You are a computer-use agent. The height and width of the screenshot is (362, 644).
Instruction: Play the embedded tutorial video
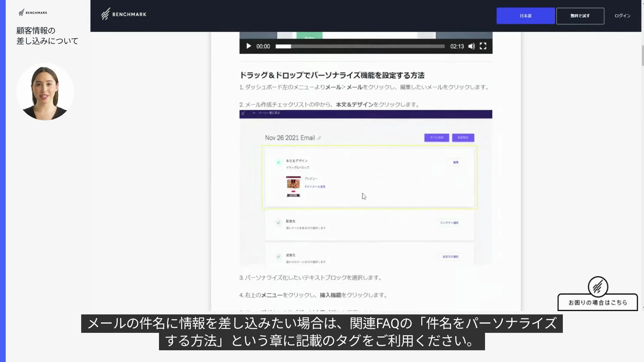[248, 46]
